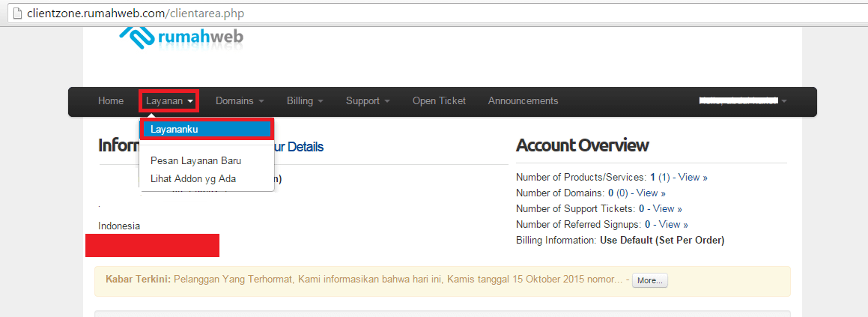This screenshot has height=317, width=868.
Task: Open the user account dropdown at the navbar's right end
Action: pos(743,101)
